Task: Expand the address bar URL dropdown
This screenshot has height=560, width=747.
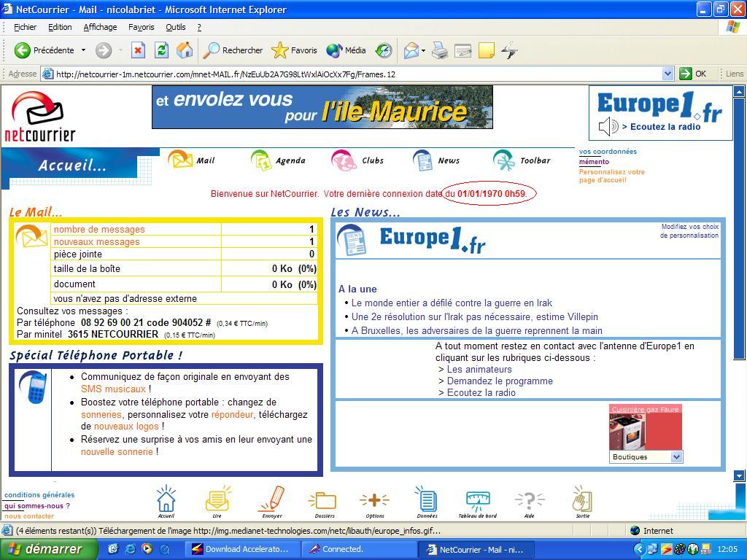Action: [667, 74]
